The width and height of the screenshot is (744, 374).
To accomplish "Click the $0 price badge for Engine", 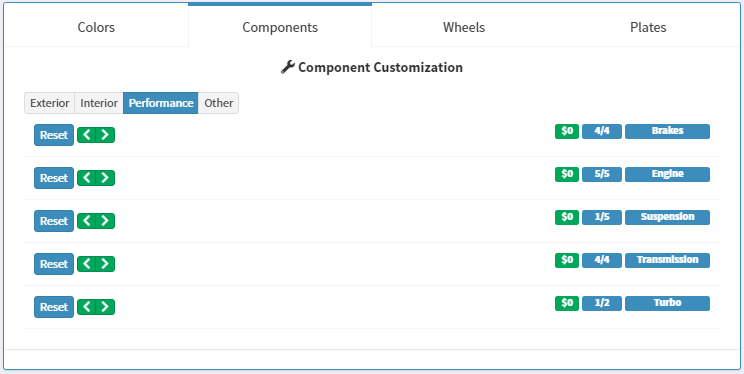I will click(x=567, y=174).
